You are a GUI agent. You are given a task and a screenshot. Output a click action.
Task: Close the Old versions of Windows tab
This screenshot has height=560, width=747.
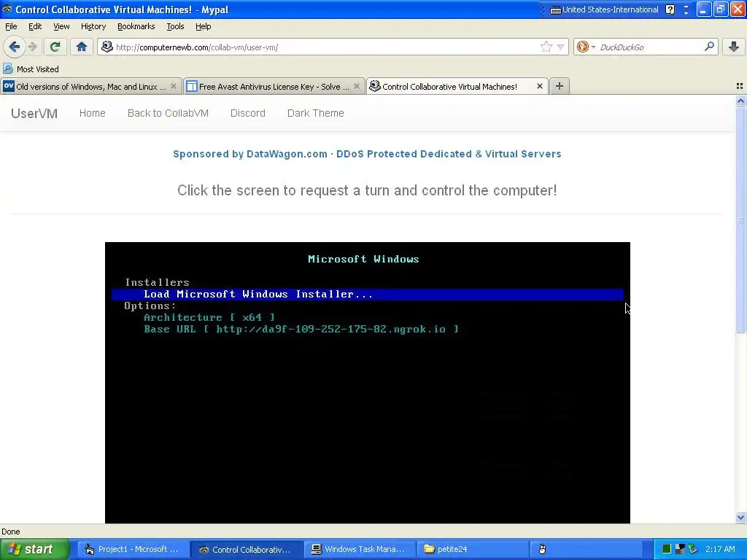174,86
